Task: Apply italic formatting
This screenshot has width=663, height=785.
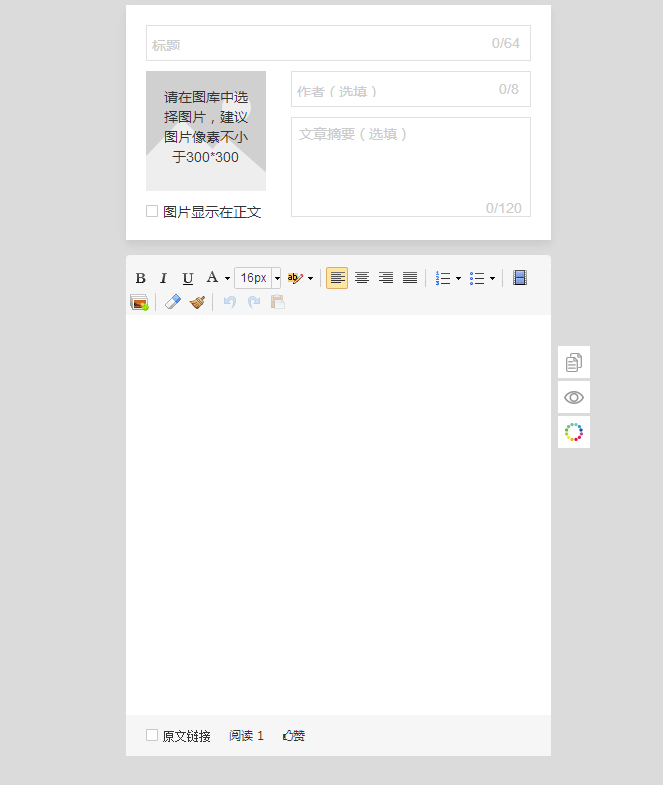Action: [163, 278]
